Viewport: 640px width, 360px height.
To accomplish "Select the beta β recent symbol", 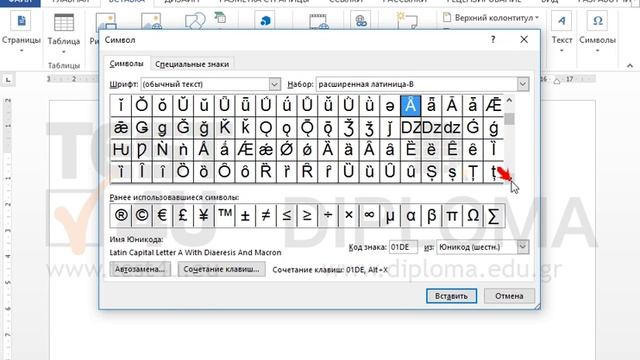I will coord(431,216).
